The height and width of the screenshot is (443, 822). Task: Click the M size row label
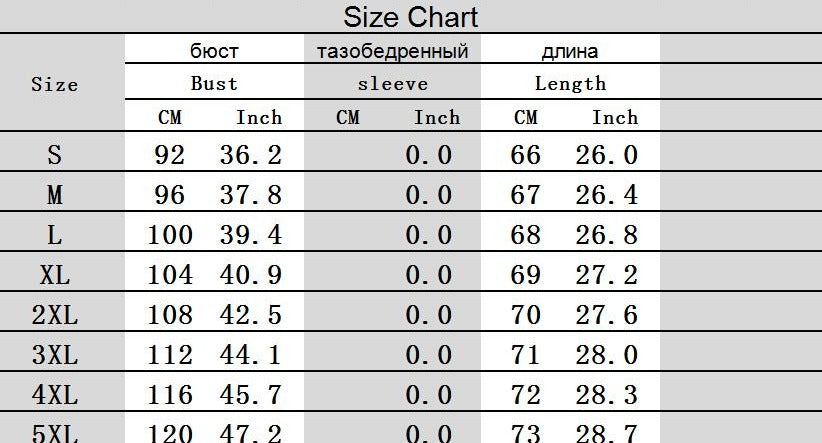[54, 195]
